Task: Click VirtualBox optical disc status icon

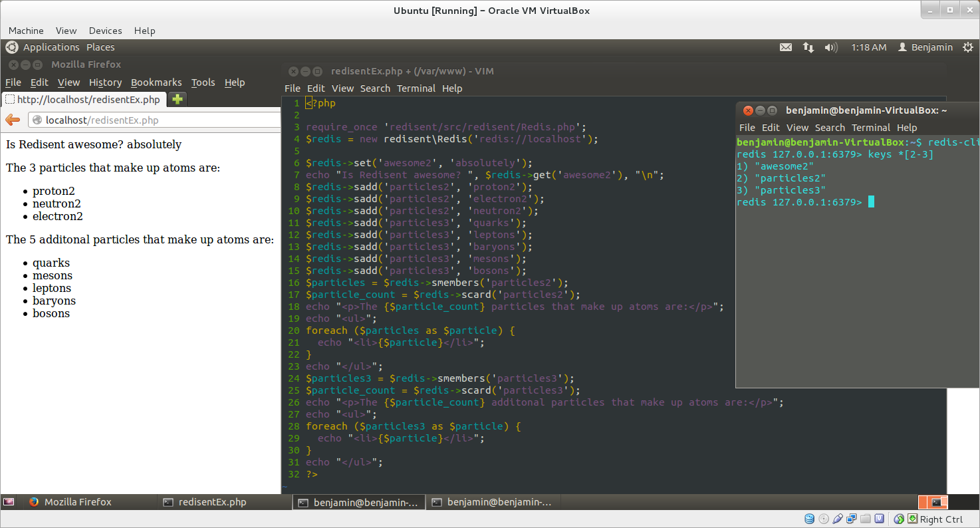Action: (x=824, y=519)
